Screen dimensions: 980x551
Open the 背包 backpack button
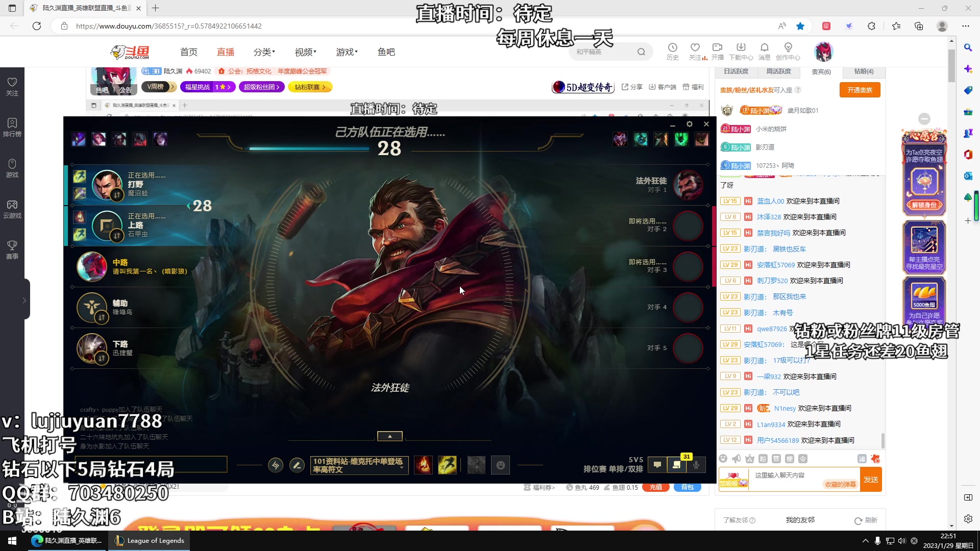click(688, 487)
